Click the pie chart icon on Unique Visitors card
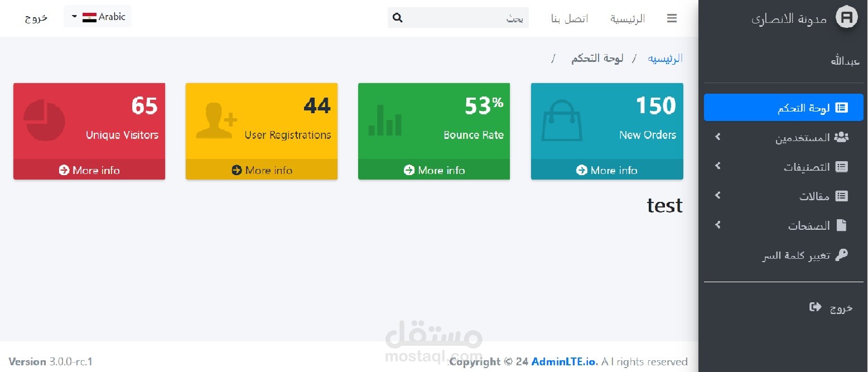This screenshot has width=868, height=372. pyautogui.click(x=44, y=120)
